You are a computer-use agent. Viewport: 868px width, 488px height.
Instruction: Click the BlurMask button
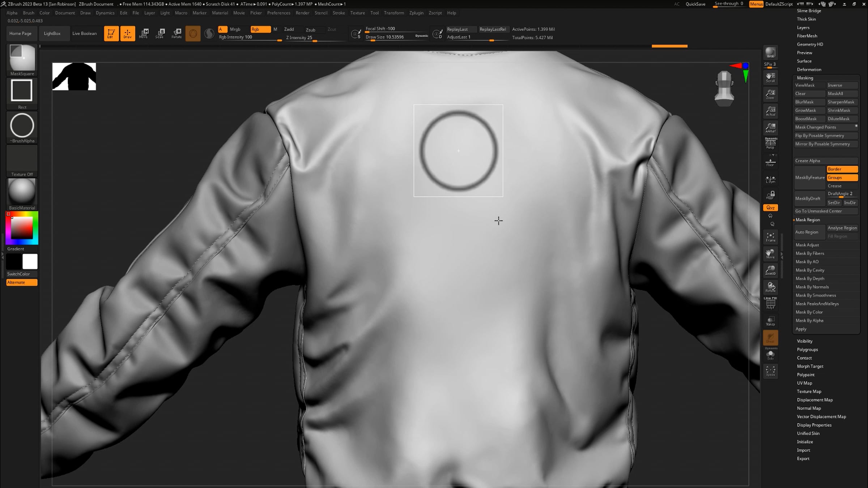click(809, 102)
